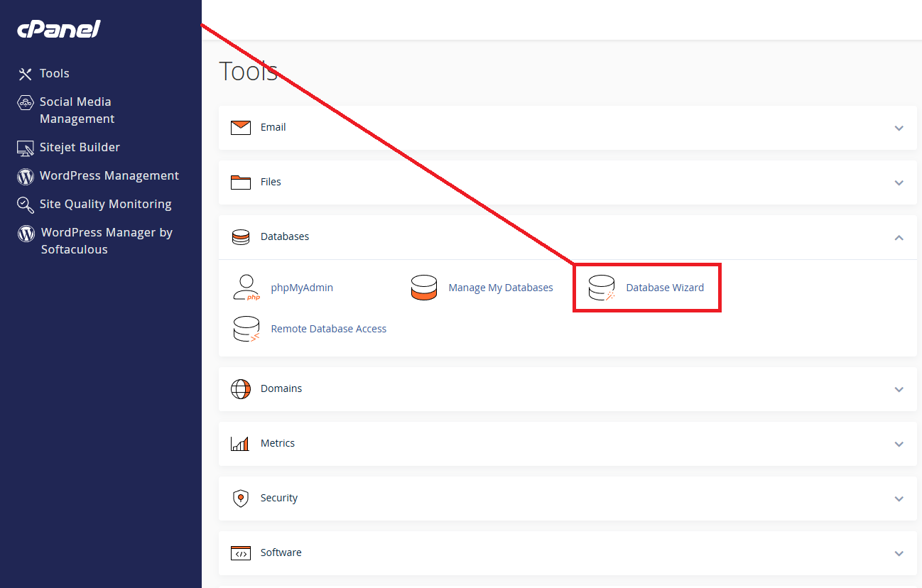This screenshot has width=922, height=588.
Task: Click the WordPress Manager by Softaculous icon
Action: (x=26, y=233)
